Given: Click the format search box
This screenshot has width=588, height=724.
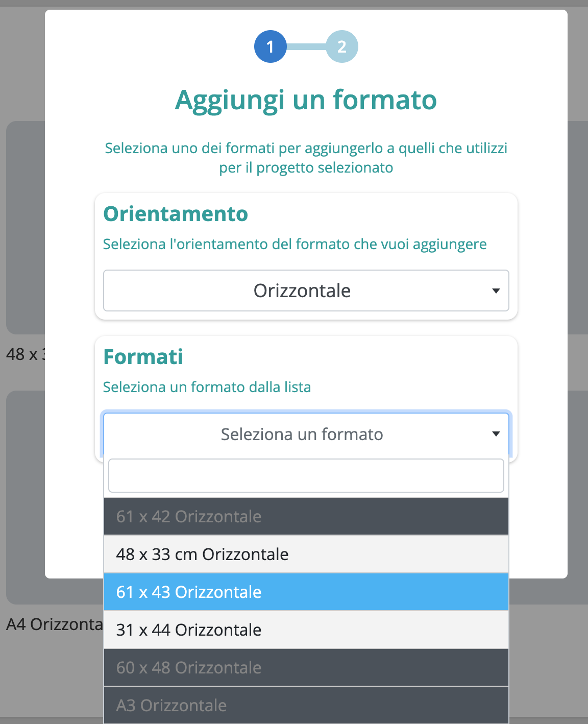Looking at the screenshot, I should pos(306,476).
